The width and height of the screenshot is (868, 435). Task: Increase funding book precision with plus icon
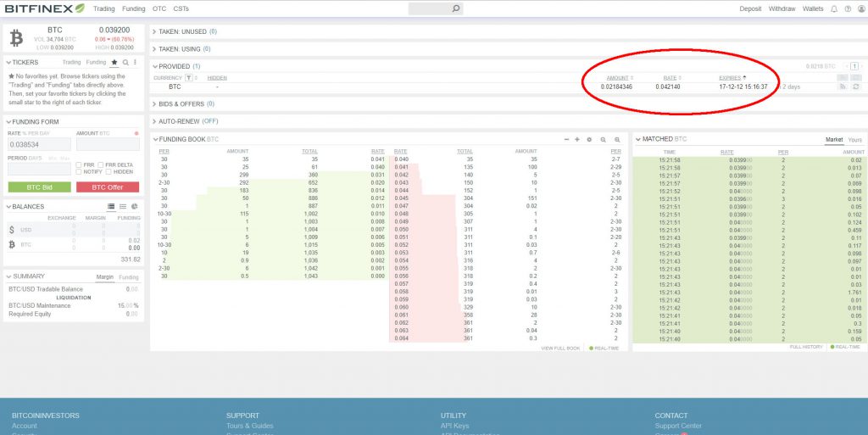tap(577, 140)
